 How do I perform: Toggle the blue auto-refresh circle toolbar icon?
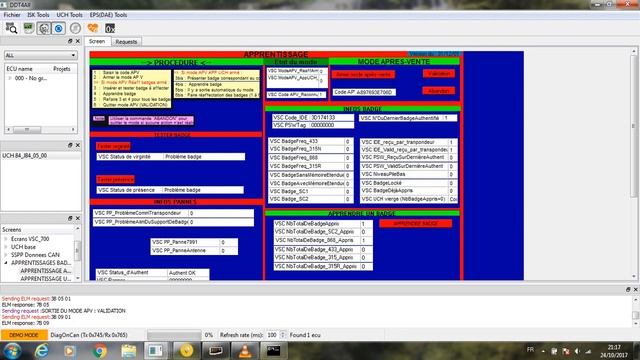59,28
